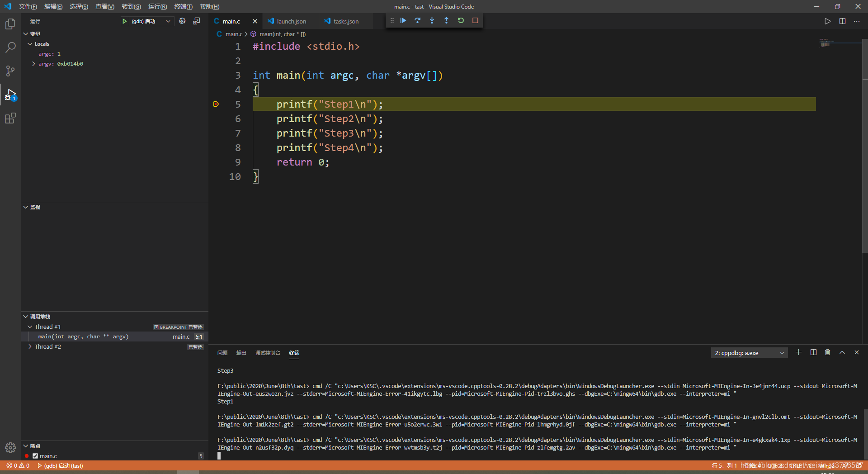Collapse the 调用堆栈 (Call Stack) section
Viewport: 868px width, 474px height.
click(x=26, y=317)
